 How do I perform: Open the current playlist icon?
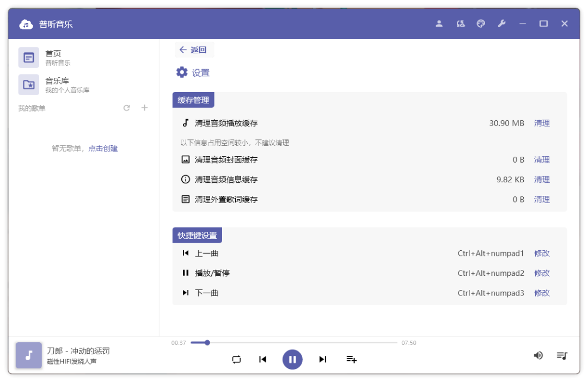click(562, 355)
